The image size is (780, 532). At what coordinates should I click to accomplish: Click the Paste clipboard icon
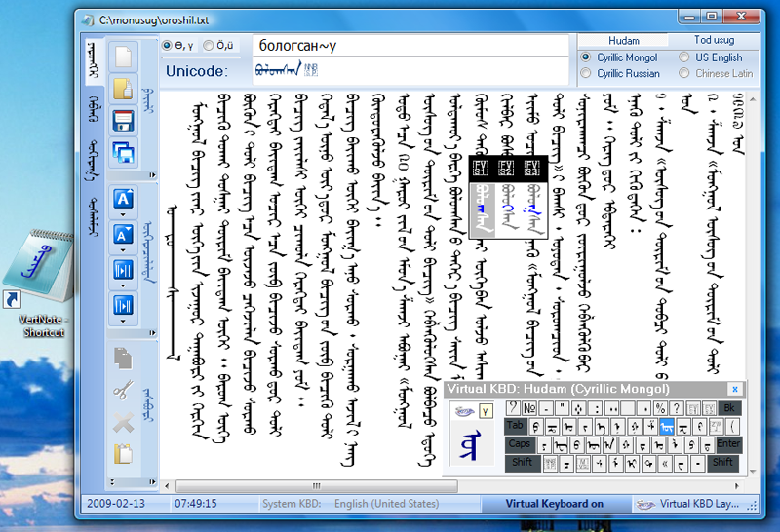123,454
